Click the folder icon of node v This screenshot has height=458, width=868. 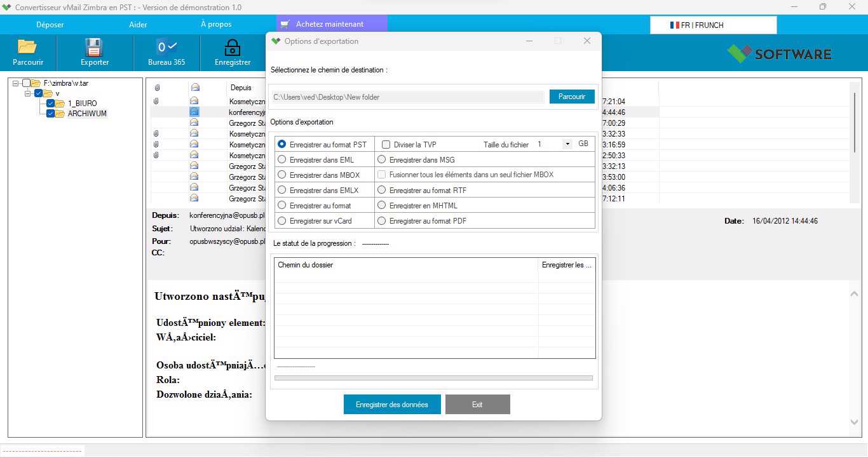(48, 93)
